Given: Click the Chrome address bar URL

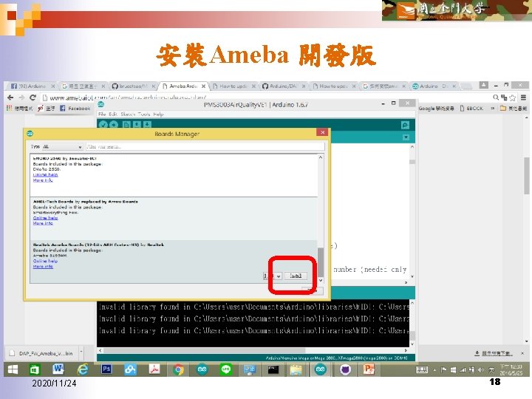Looking at the screenshot, I should (x=127, y=98).
